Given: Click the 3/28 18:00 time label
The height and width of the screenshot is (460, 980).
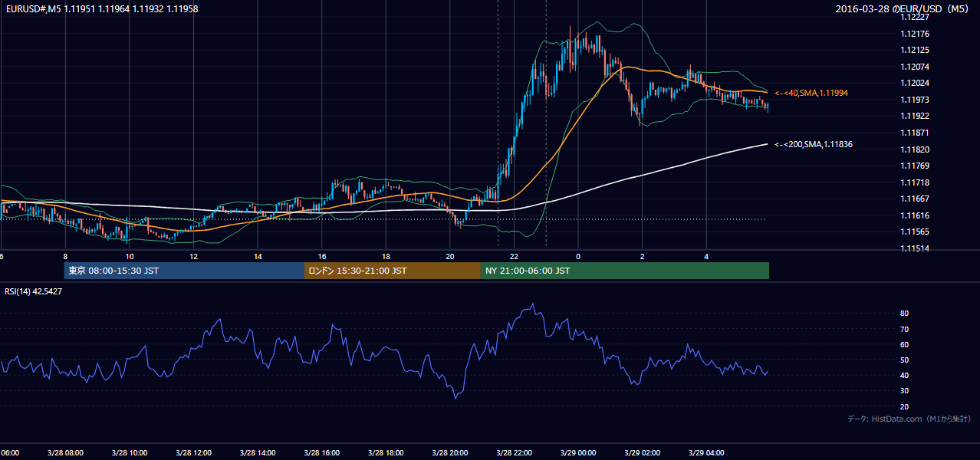Looking at the screenshot, I should (385, 452).
